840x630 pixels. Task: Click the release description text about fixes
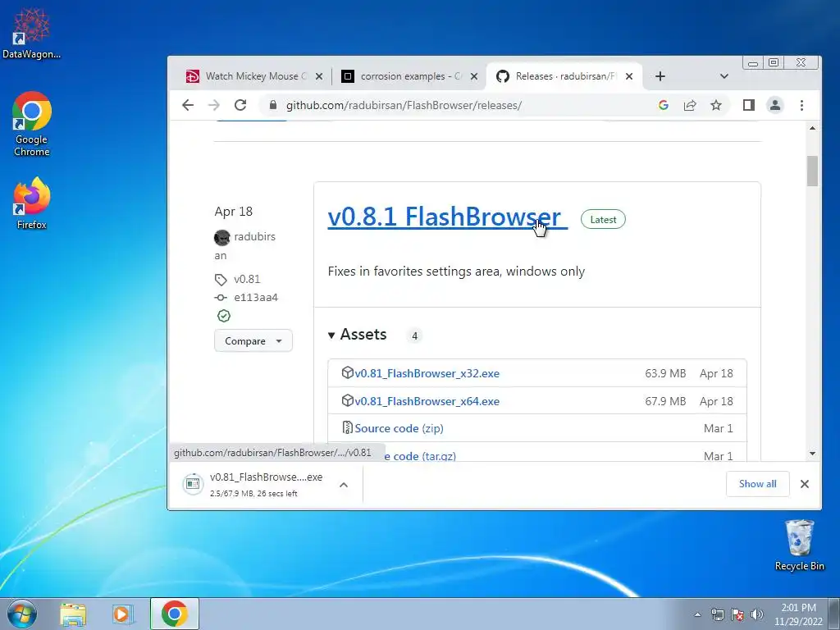pyautogui.click(x=456, y=272)
